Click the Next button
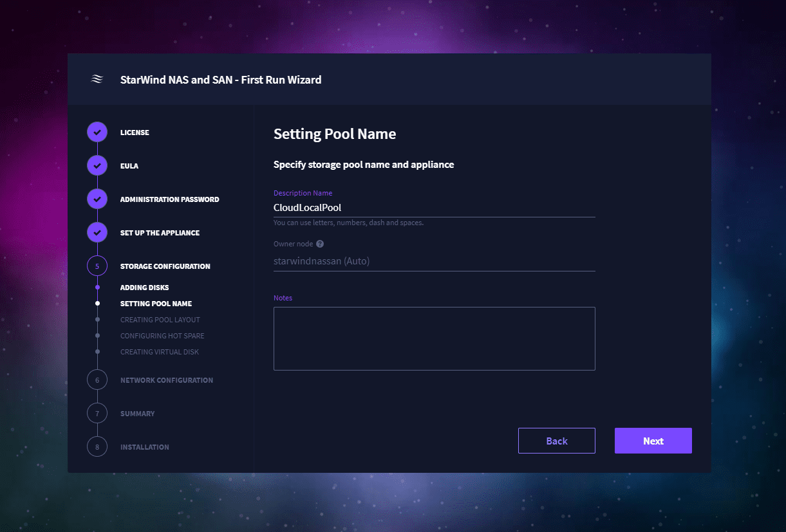The image size is (786, 532). [653, 441]
